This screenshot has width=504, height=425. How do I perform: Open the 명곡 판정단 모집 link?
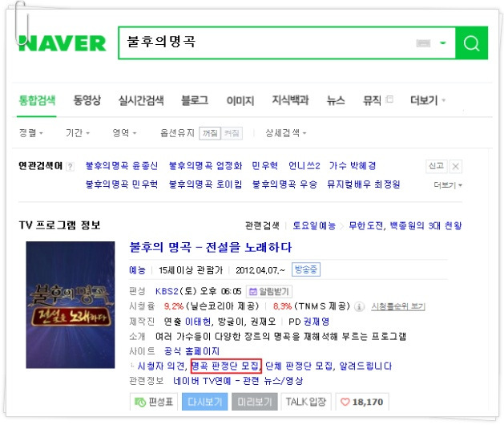pos(225,366)
